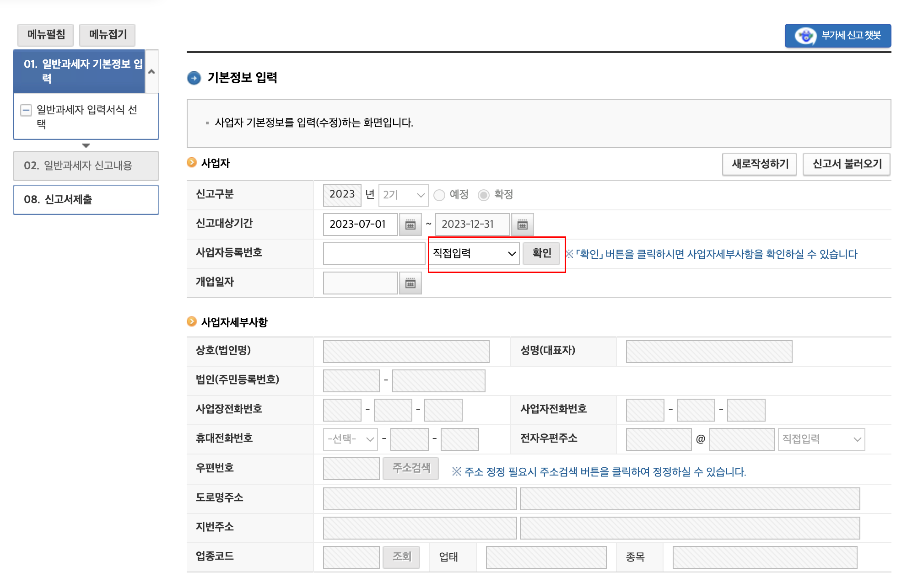The image size is (907, 588).
Task: Select the 예정 radio button
Action: point(439,195)
